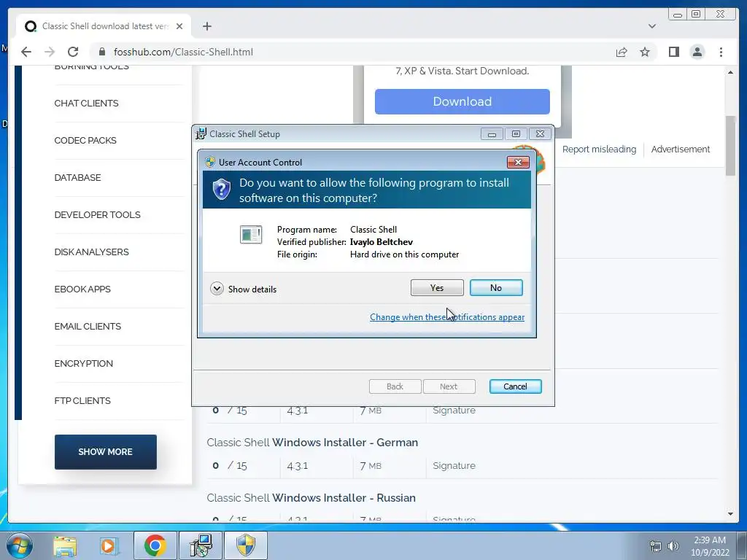Click the Chrome tab favicon
Image resolution: width=747 pixels, height=560 pixels.
[31, 26]
